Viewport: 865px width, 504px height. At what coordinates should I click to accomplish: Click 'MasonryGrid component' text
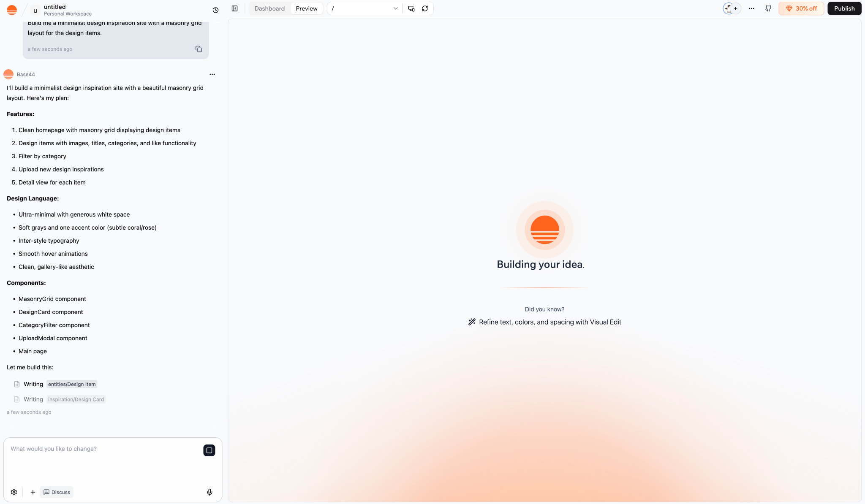pyautogui.click(x=52, y=299)
